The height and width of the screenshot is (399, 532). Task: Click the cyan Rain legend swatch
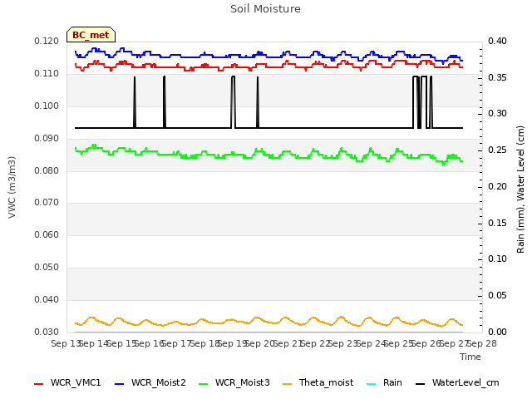(x=372, y=384)
